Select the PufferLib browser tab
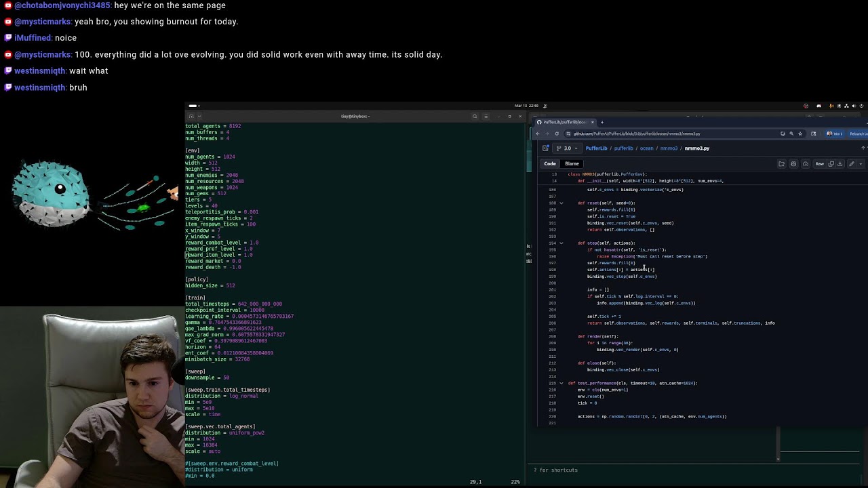Screen dimensions: 868x488 point(564,122)
